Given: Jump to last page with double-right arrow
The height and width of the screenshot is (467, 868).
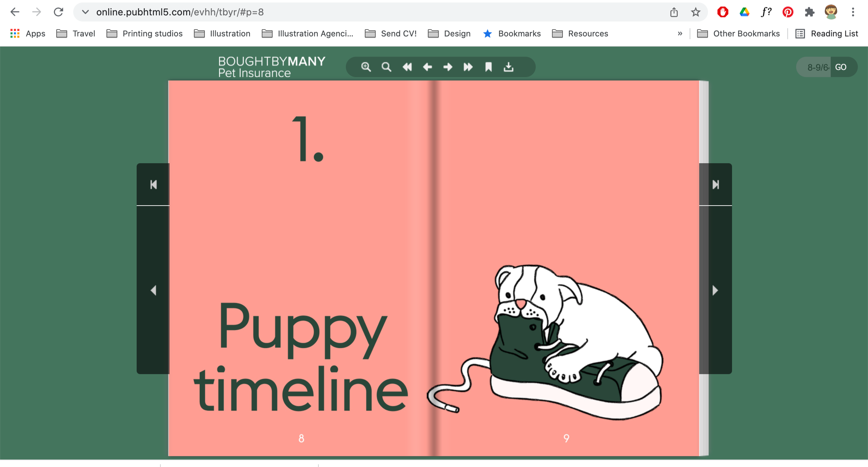Looking at the screenshot, I should 468,67.
